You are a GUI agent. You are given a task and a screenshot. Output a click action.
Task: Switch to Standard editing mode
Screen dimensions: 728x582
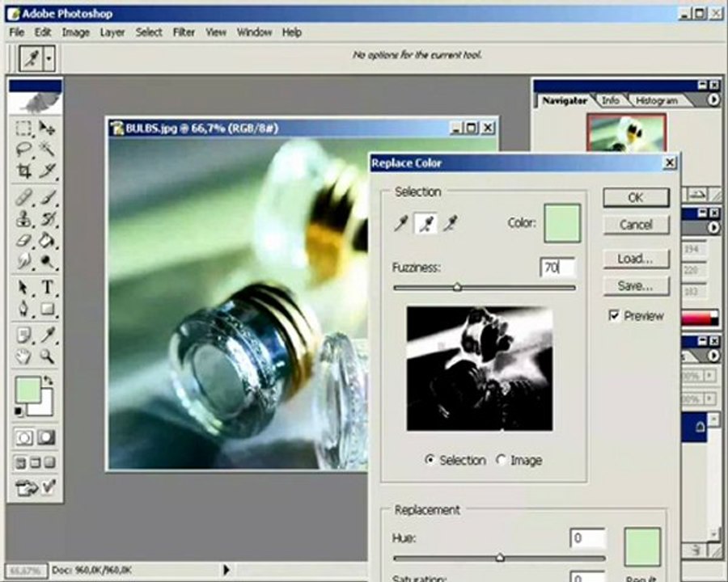click(x=24, y=437)
